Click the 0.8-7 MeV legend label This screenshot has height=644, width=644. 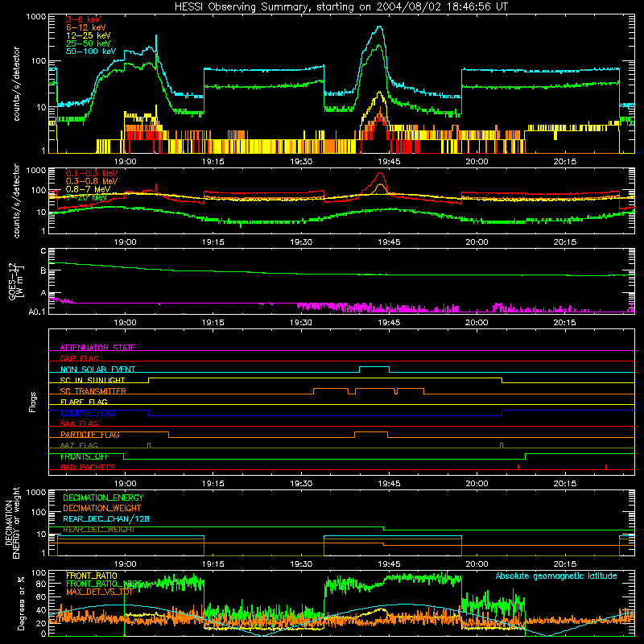tap(88, 189)
